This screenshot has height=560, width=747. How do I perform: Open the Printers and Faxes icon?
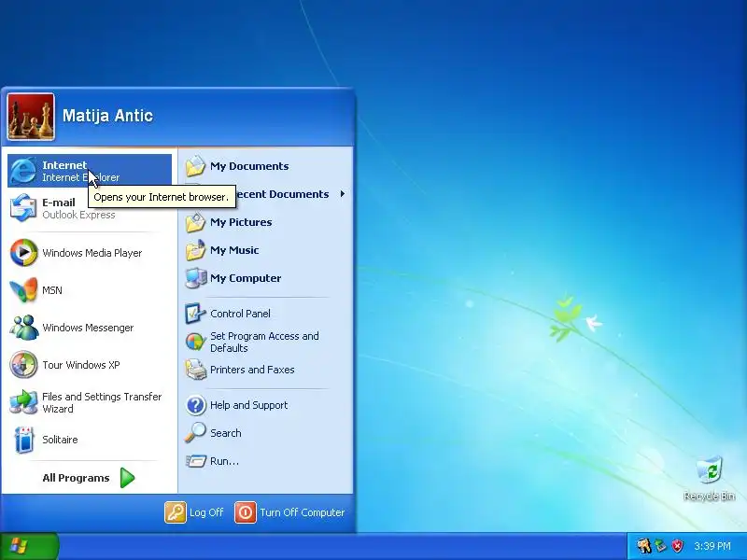pos(195,370)
